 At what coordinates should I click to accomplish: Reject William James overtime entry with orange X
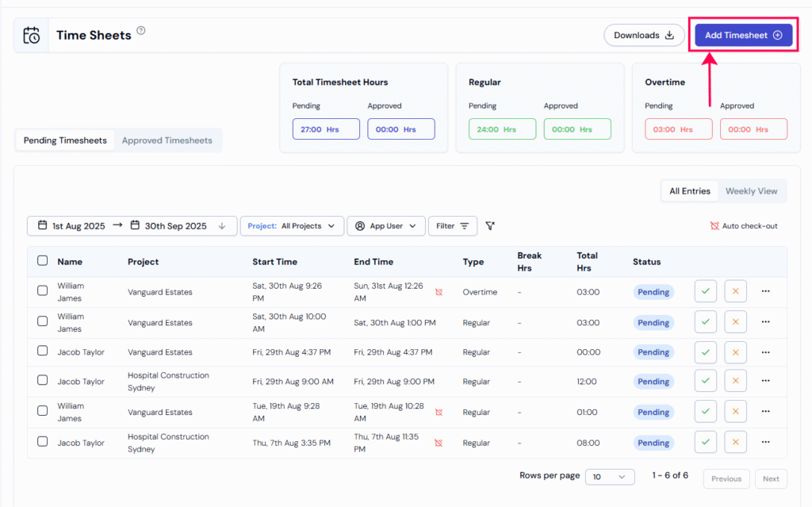click(x=735, y=291)
